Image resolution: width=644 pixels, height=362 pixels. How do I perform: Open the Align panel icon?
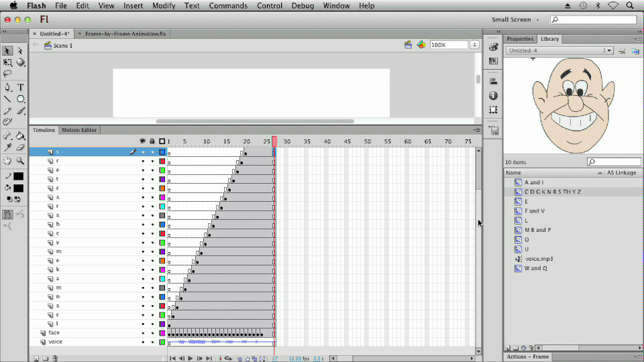tap(493, 81)
